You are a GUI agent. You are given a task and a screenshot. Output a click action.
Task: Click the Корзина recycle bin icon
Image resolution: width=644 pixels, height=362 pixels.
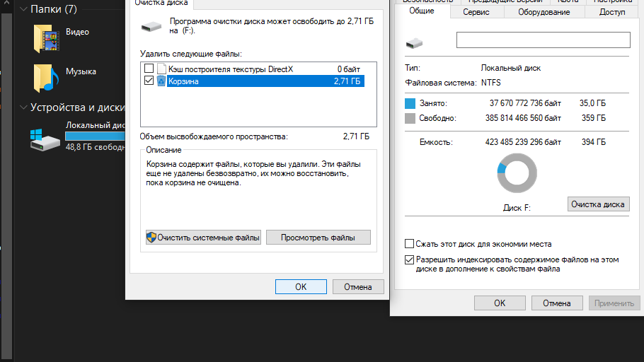pyautogui.click(x=161, y=81)
